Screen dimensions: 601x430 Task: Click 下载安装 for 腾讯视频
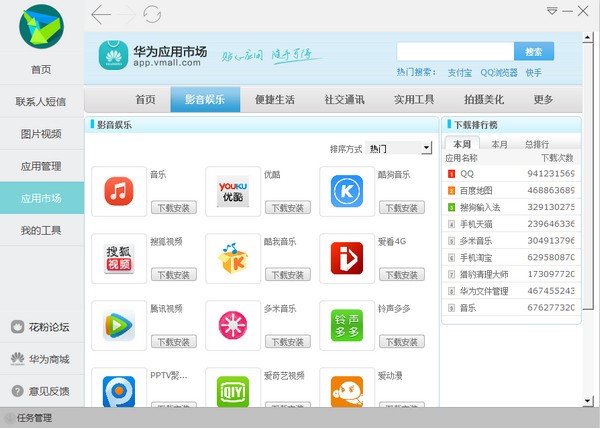(174, 342)
